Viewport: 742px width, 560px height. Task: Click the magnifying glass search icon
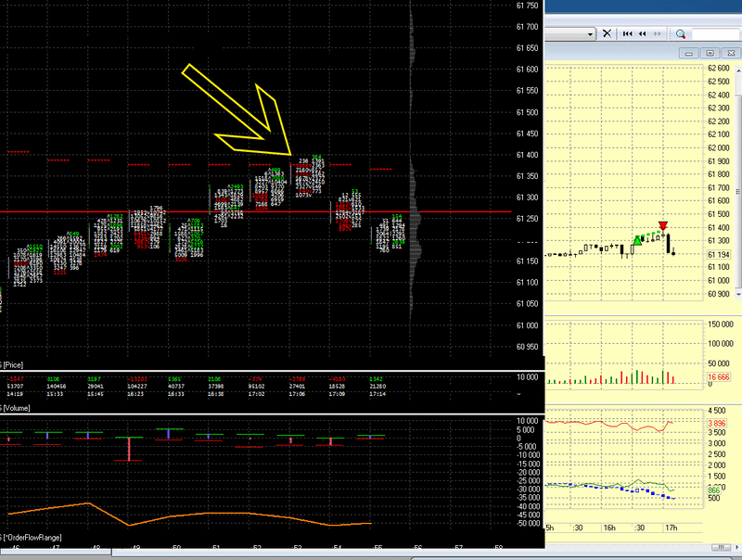pyautogui.click(x=681, y=34)
